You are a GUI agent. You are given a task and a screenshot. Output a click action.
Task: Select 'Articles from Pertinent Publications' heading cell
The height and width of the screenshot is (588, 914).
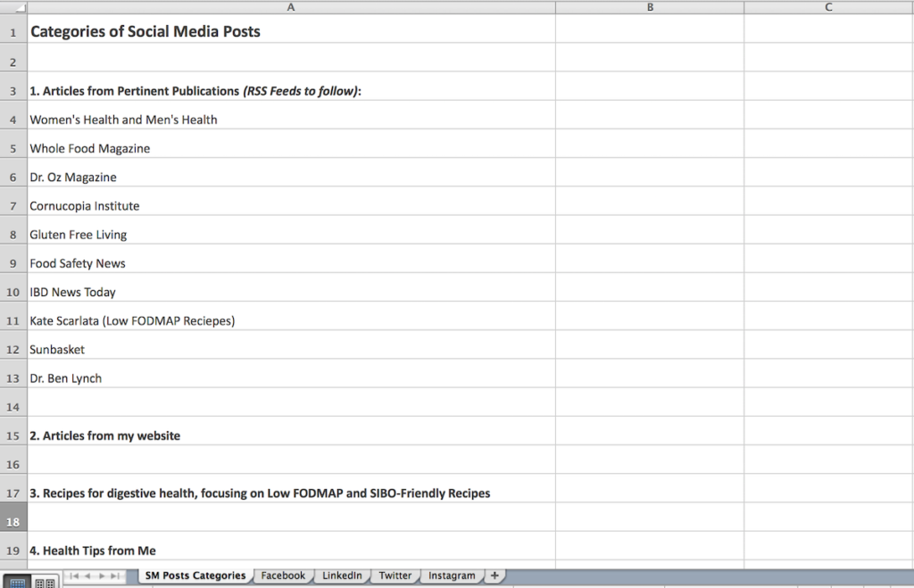[292, 87]
